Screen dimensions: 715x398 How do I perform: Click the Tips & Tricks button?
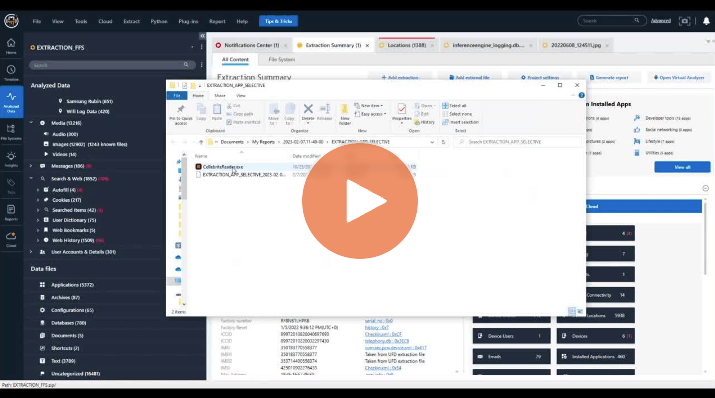(278, 21)
